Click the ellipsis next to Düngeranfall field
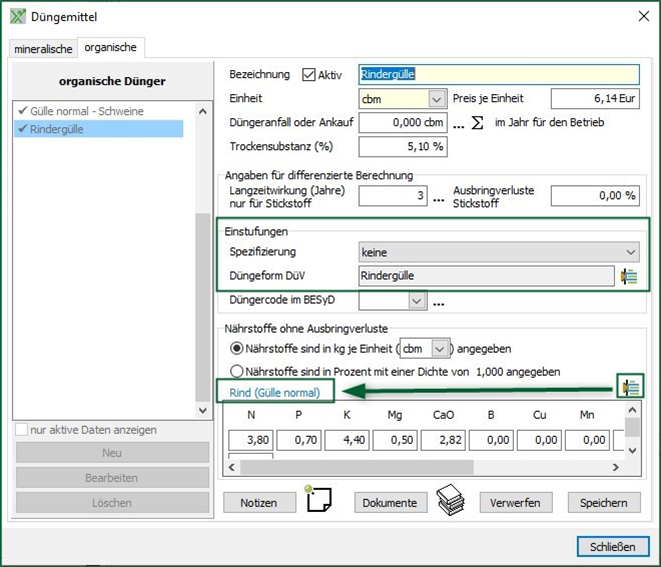This screenshot has width=661, height=567. [458, 125]
